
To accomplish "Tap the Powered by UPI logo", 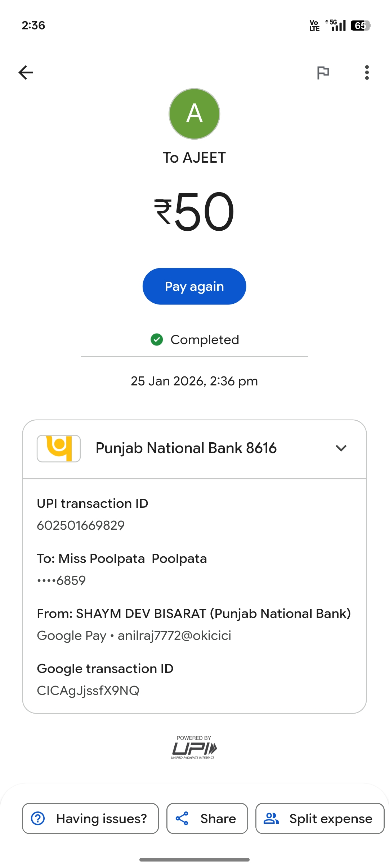I will pyautogui.click(x=194, y=747).
